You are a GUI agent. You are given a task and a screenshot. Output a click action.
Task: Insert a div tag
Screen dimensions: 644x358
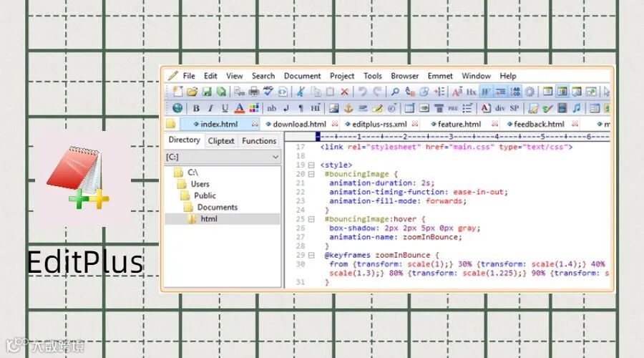500,108
